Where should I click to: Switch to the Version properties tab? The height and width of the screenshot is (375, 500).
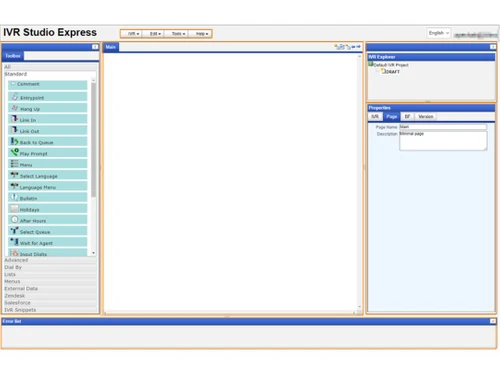pos(426,116)
